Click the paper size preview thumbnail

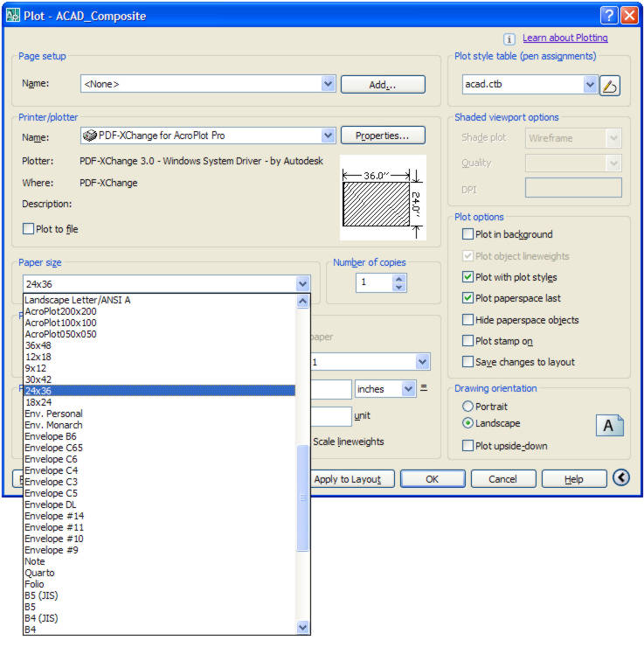coord(382,198)
